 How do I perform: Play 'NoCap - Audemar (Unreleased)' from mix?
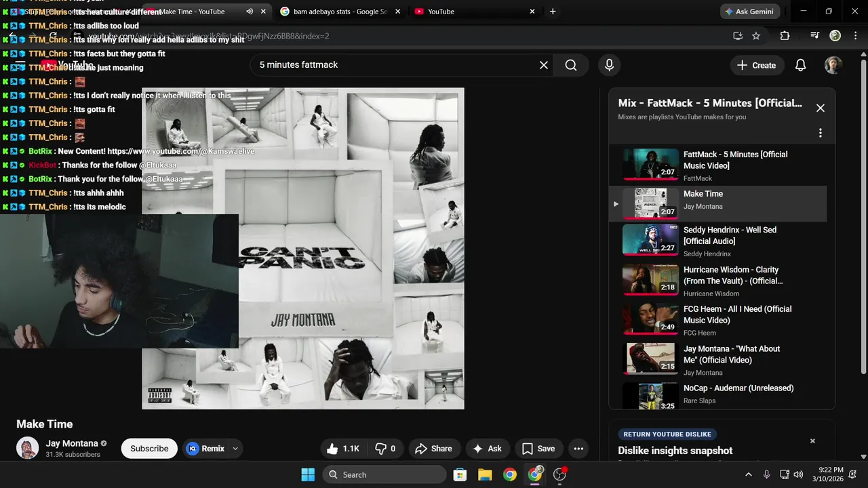click(717, 396)
